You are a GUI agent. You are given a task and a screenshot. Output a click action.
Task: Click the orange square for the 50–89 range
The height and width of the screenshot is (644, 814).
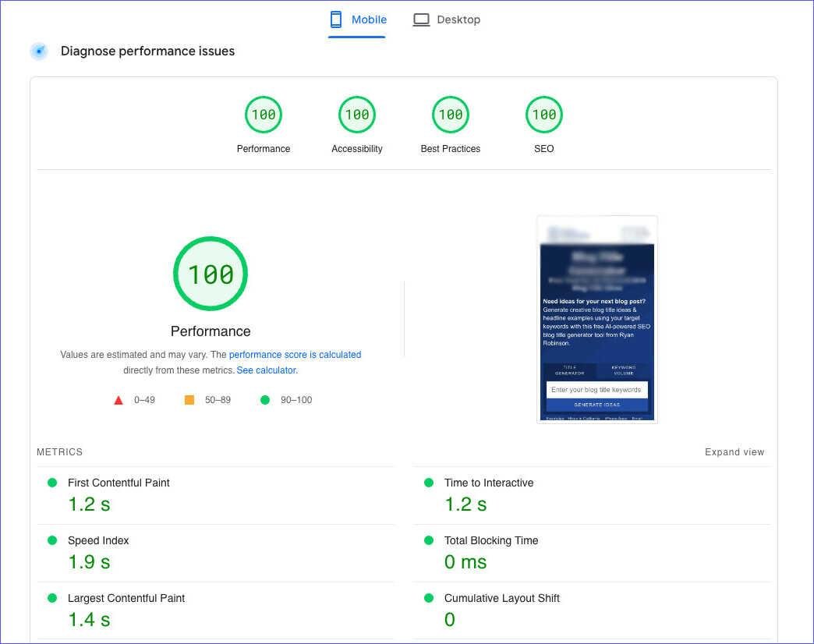tap(188, 399)
